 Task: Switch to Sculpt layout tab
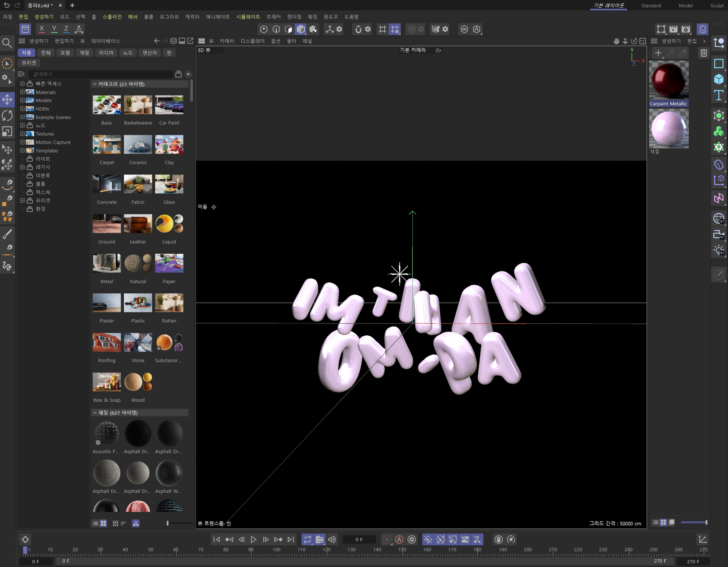(x=717, y=6)
